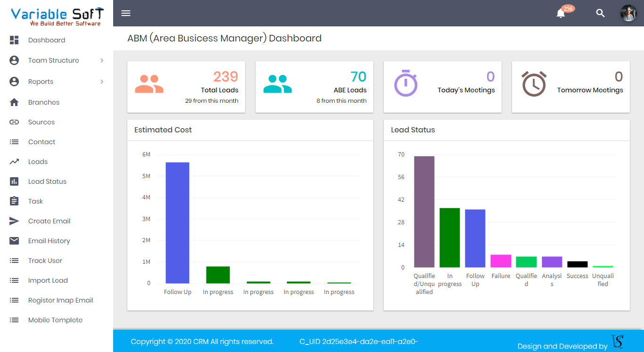
Task: Click the ABE Leads teal icon
Action: tap(277, 84)
